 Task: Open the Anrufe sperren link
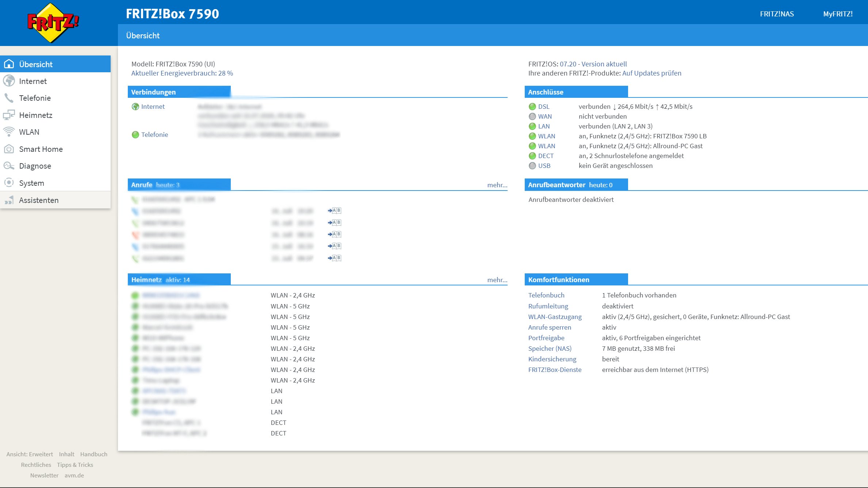click(550, 327)
